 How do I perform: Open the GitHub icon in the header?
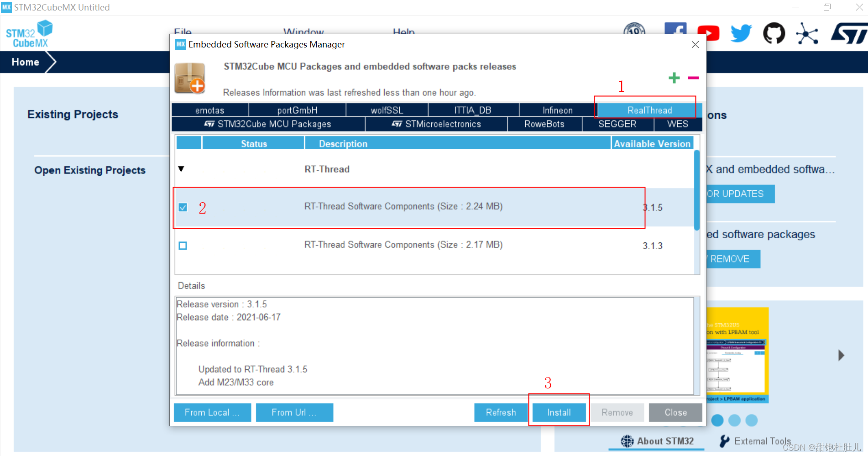point(774,33)
